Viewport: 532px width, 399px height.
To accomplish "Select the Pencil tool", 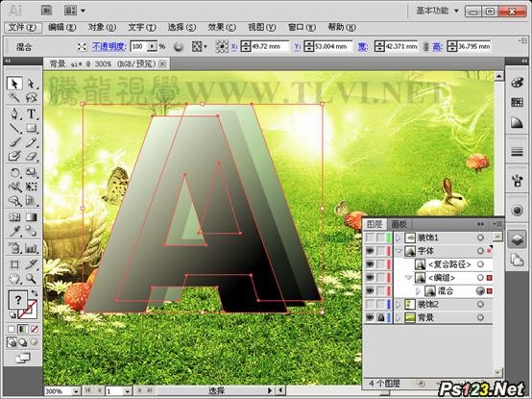I will pos(31,142).
